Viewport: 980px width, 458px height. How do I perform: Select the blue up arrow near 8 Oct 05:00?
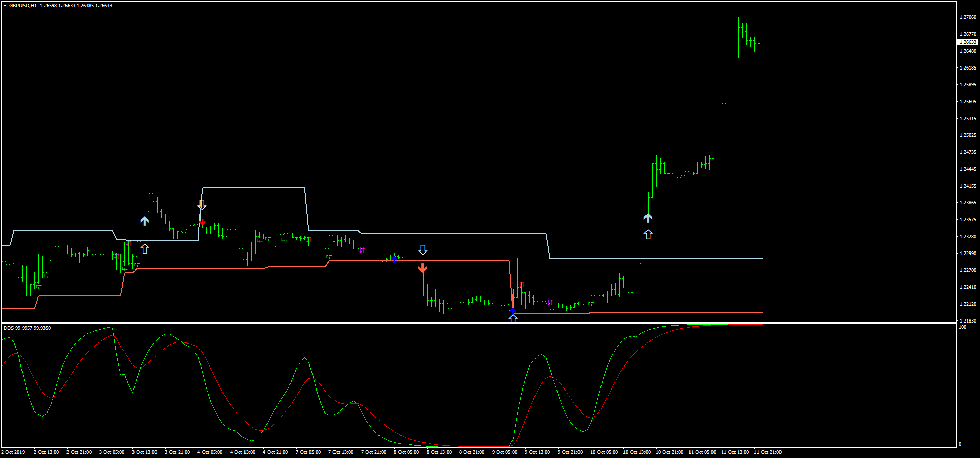point(394,259)
